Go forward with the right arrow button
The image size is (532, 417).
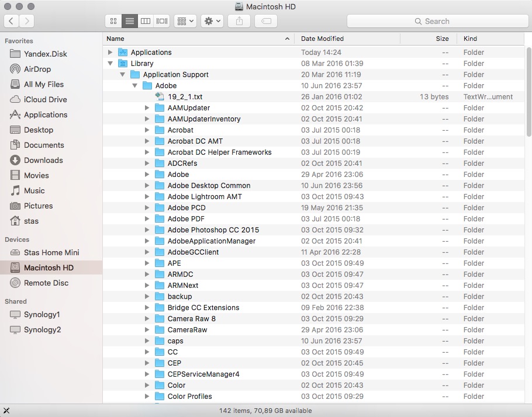click(x=26, y=21)
